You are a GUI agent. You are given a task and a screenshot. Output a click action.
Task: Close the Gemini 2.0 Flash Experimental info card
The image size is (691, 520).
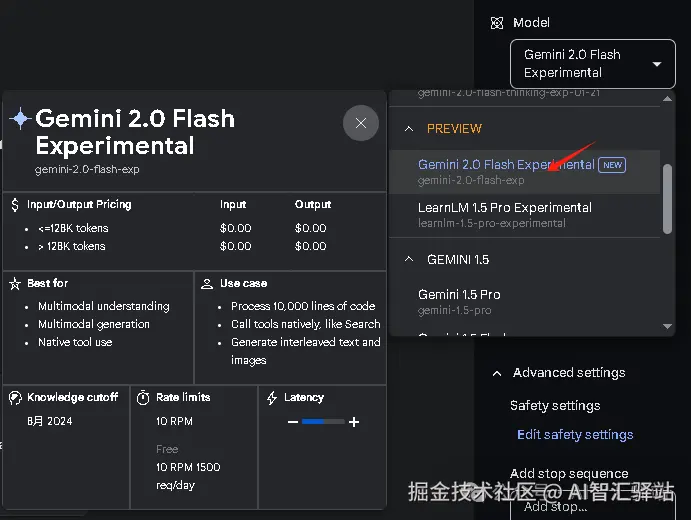pyautogui.click(x=361, y=123)
